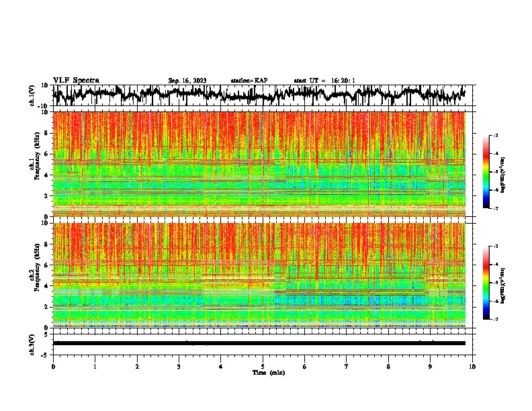
Task: Click the log(PSD) label beside ch.2 colorbar
Action: [502, 286]
